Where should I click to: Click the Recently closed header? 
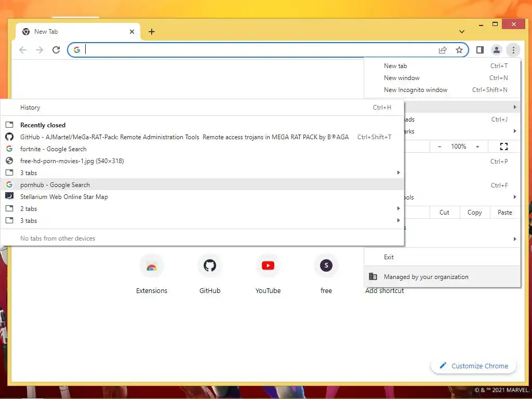pyautogui.click(x=43, y=125)
